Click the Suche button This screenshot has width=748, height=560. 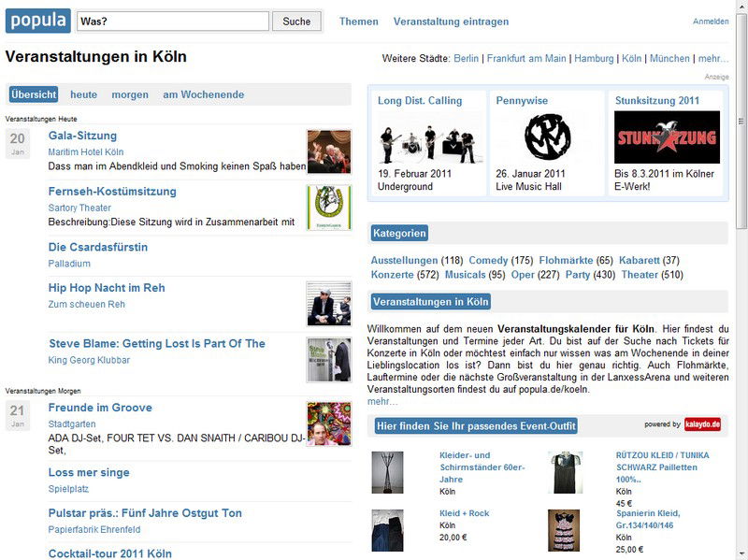point(296,22)
